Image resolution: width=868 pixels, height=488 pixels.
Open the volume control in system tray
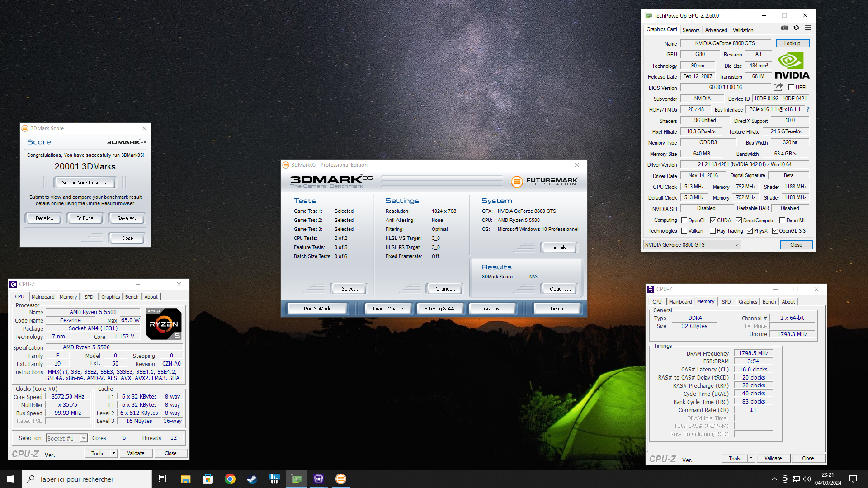pos(807,479)
